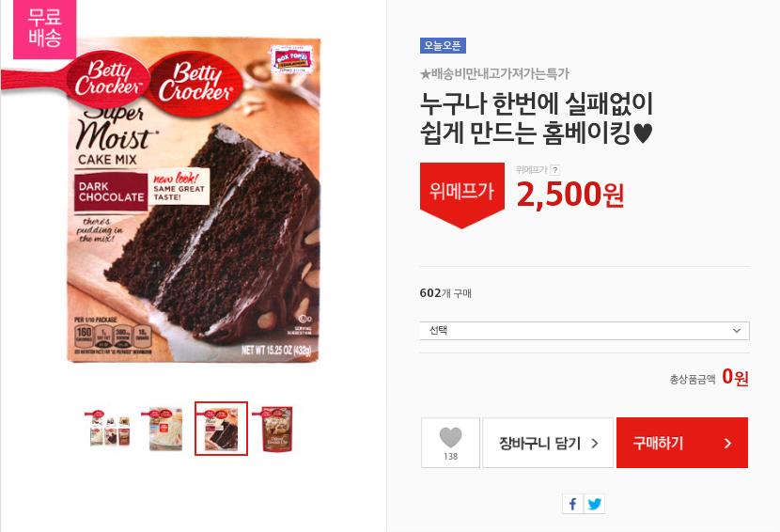Click the red 구매하기 buy button
This screenshot has width=780, height=532.
tap(682, 443)
